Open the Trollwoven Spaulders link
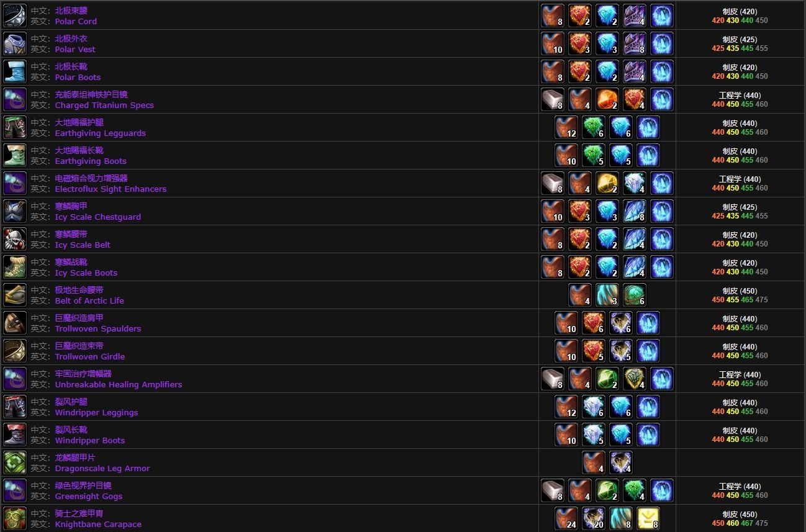Screen dimensions: 806x532 pos(98,328)
